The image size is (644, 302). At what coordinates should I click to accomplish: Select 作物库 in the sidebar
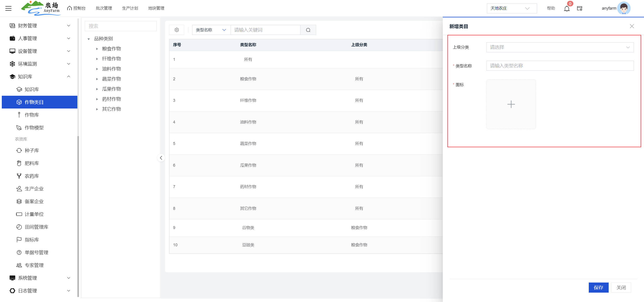pyautogui.click(x=32, y=115)
